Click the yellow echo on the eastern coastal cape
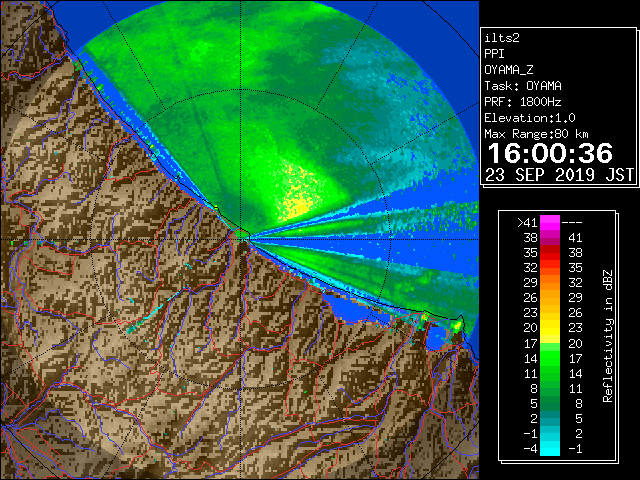 458,325
